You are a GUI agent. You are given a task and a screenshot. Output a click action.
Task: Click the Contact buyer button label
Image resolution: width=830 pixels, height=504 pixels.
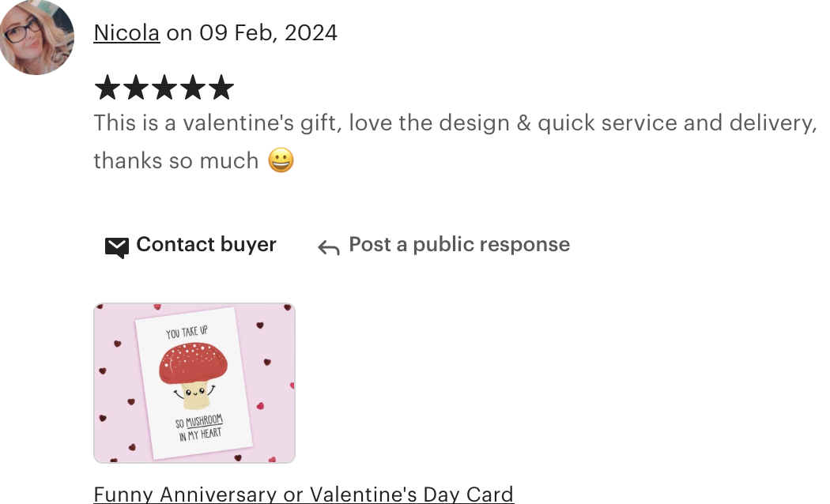(x=206, y=244)
